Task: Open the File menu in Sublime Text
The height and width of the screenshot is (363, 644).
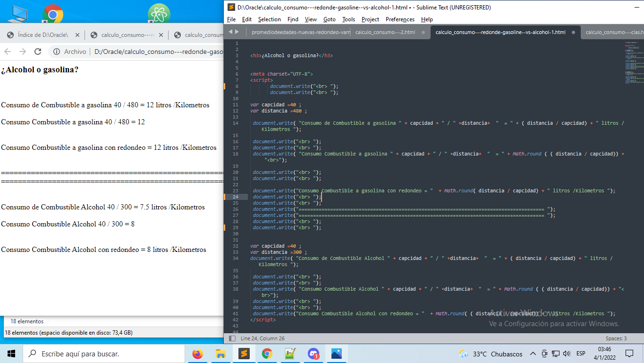Action: [x=231, y=19]
